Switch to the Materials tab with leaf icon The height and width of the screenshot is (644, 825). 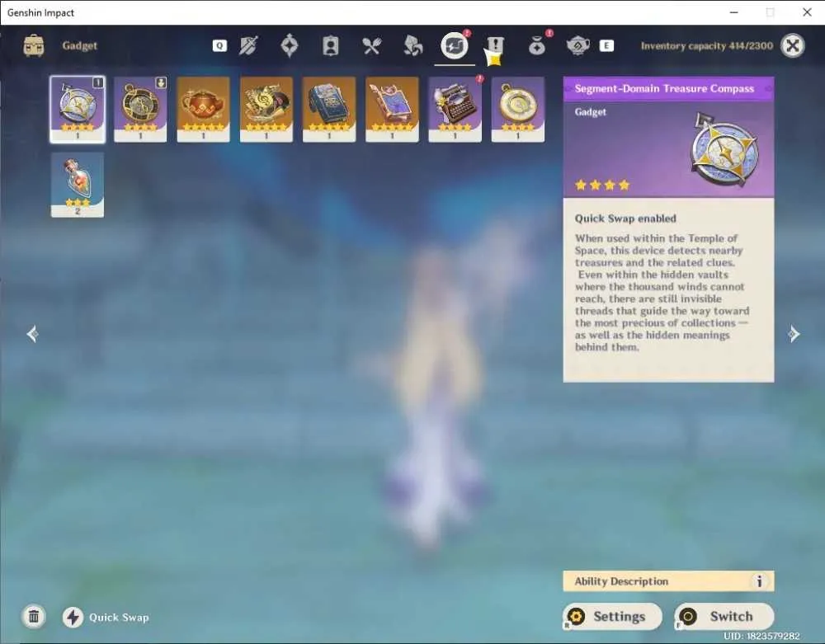(413, 45)
